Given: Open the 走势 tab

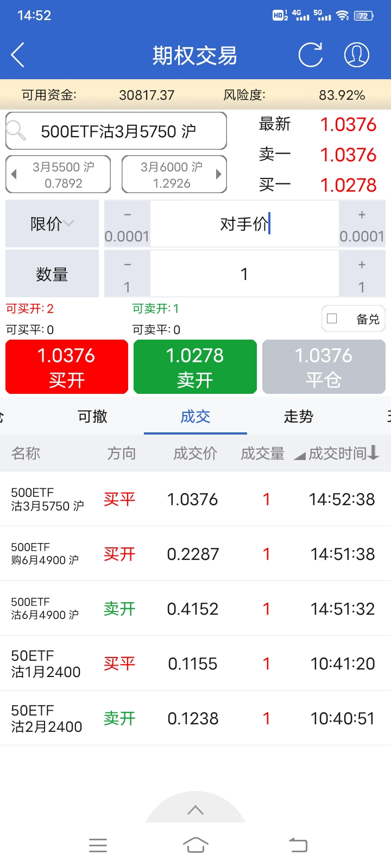Looking at the screenshot, I should (x=298, y=416).
